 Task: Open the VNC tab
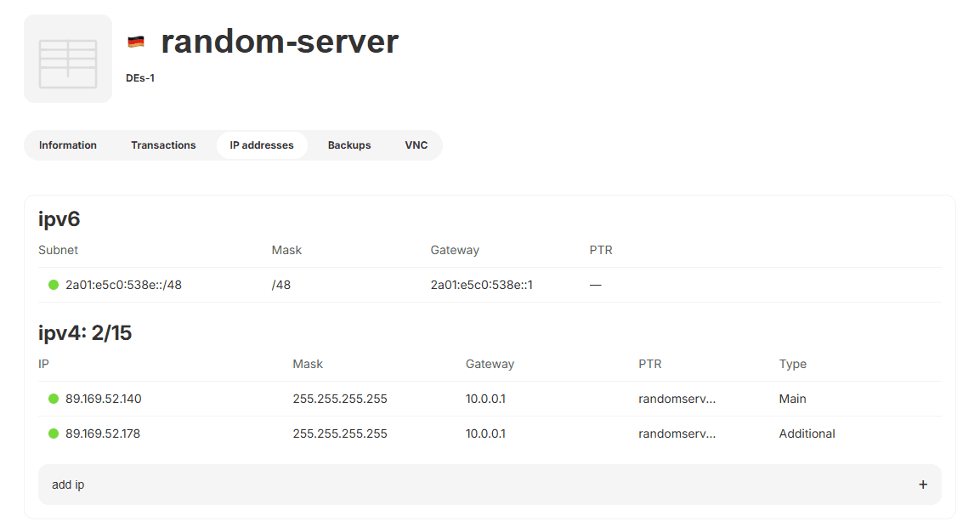click(416, 145)
